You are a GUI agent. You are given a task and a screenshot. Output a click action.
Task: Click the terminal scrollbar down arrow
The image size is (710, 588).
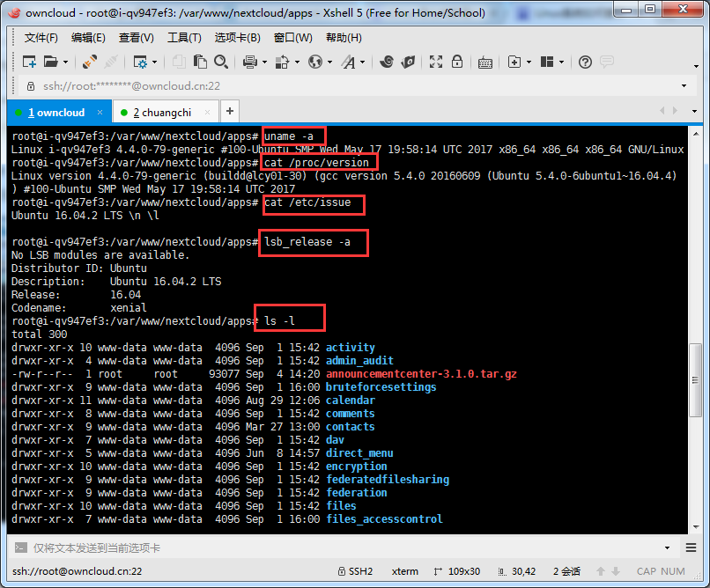click(x=696, y=527)
